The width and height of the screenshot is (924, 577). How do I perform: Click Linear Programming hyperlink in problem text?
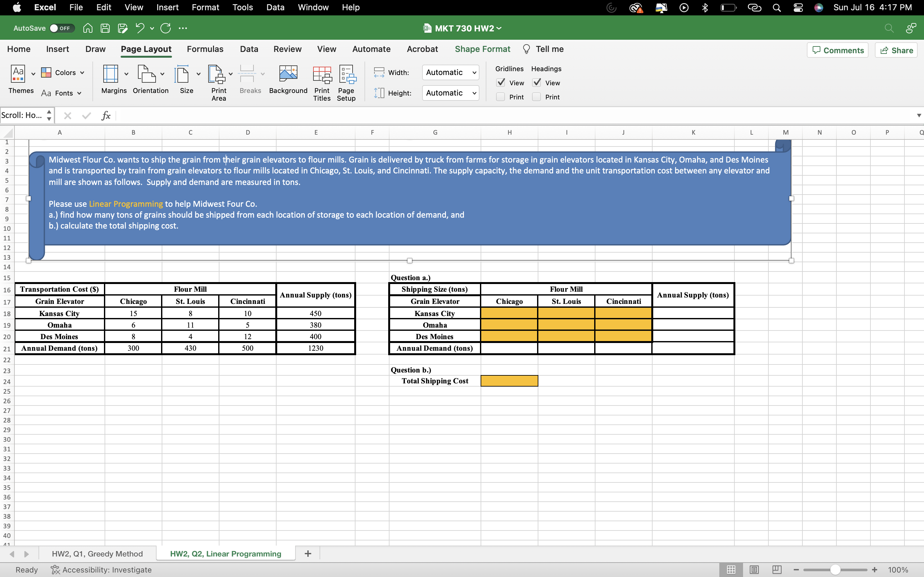126,204
